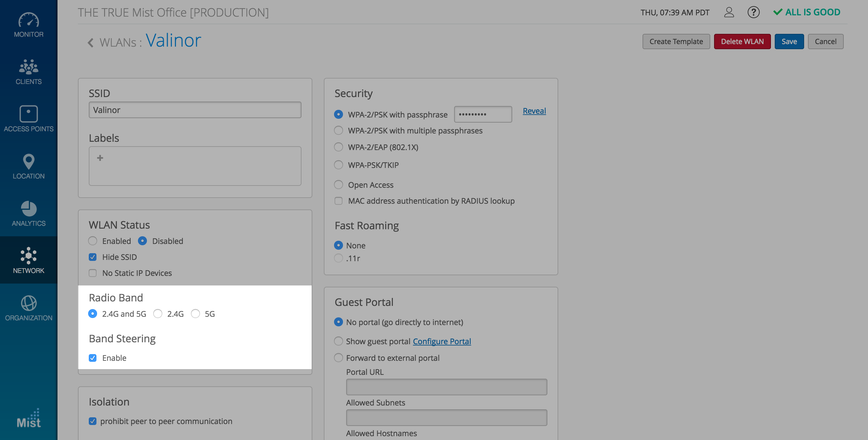
Task: Enable No Static IP Devices checkbox
Action: [x=93, y=273]
